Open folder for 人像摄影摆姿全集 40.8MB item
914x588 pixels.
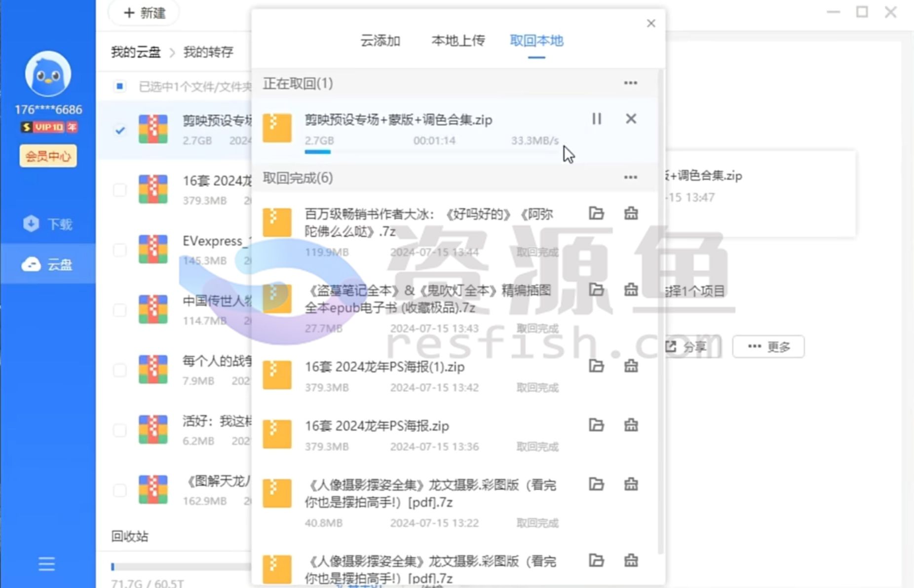596,484
